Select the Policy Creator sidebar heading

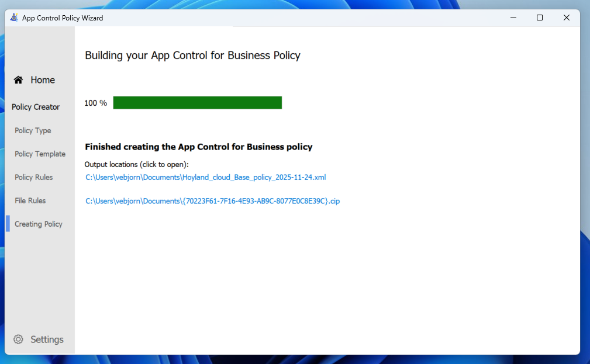(36, 107)
